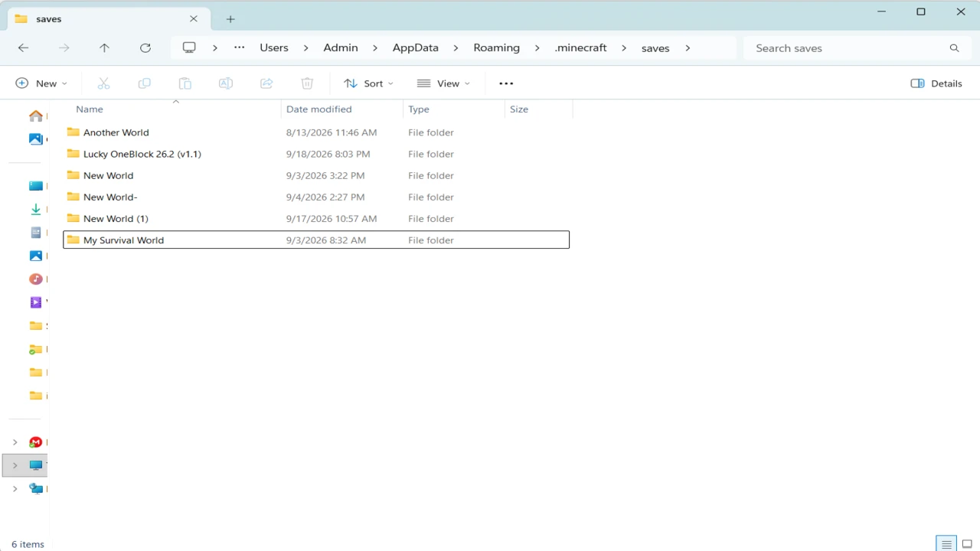The height and width of the screenshot is (551, 980).
Task: Click the Copy icon in toolbar
Action: click(x=144, y=83)
